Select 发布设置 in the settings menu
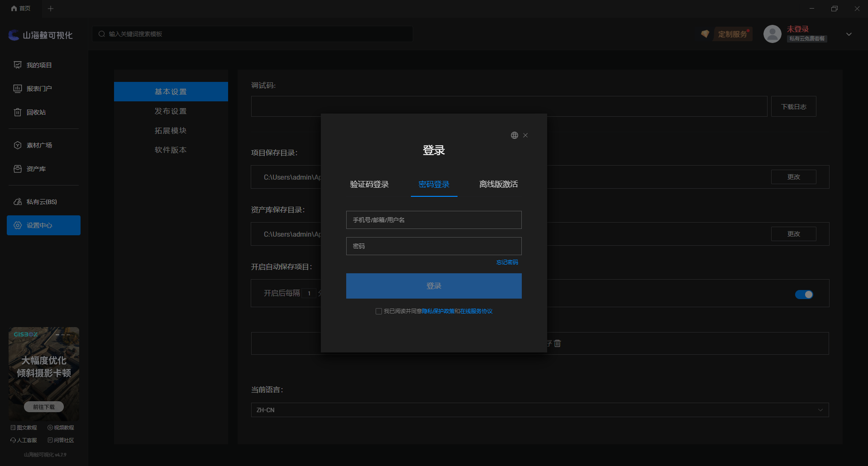 click(171, 111)
